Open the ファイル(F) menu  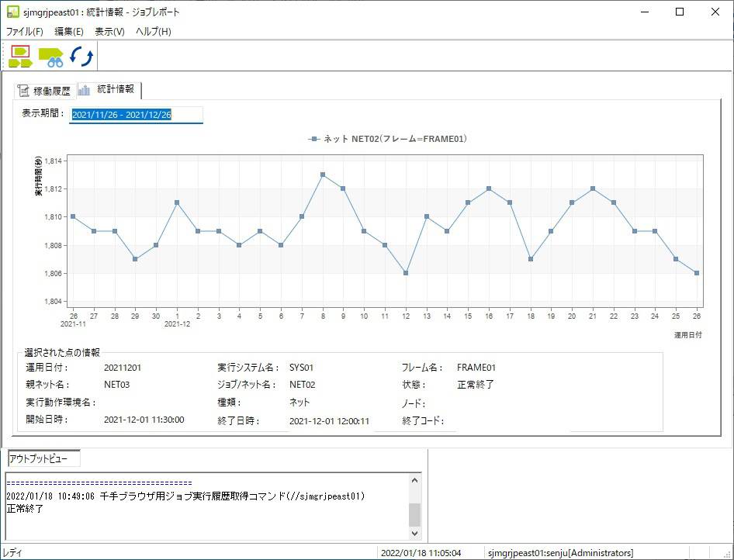[24, 31]
